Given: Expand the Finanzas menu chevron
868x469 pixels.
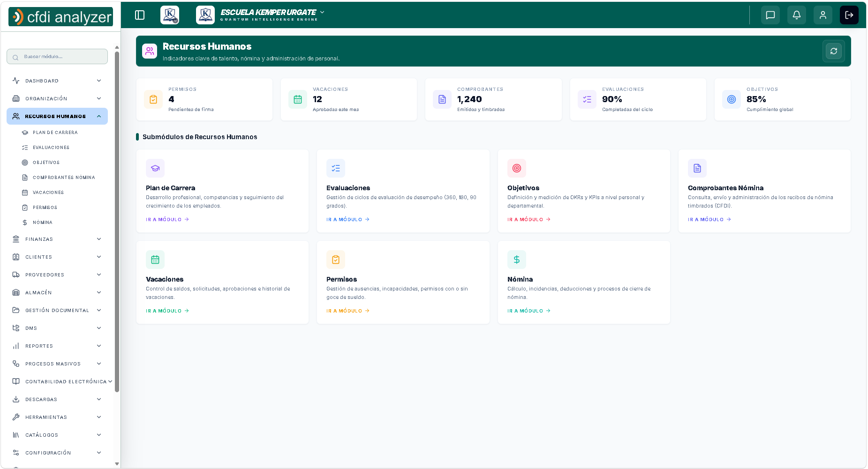Looking at the screenshot, I should coord(99,239).
